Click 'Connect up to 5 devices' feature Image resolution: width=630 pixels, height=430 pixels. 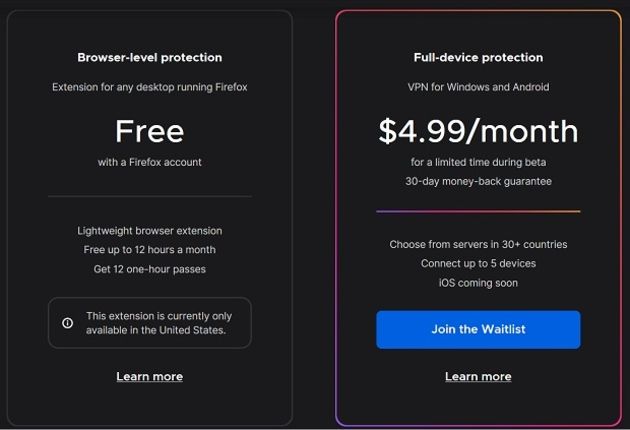[x=478, y=264]
